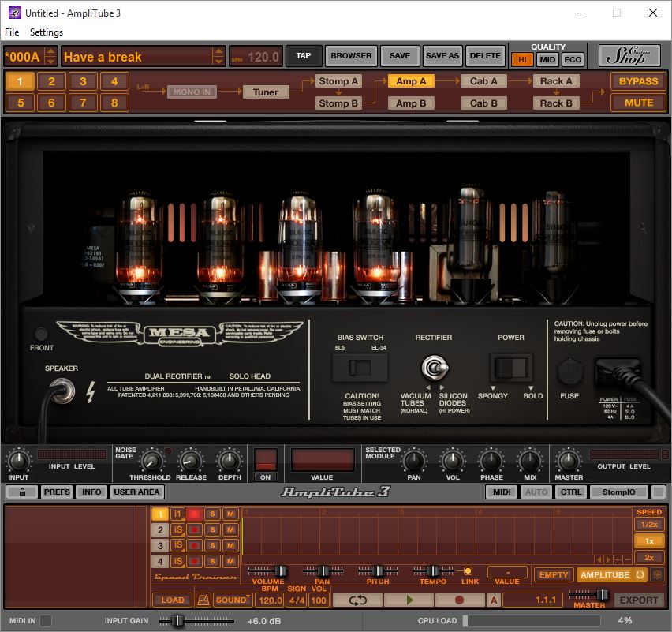Select the Amp B module
The image size is (672, 632).
point(411,103)
